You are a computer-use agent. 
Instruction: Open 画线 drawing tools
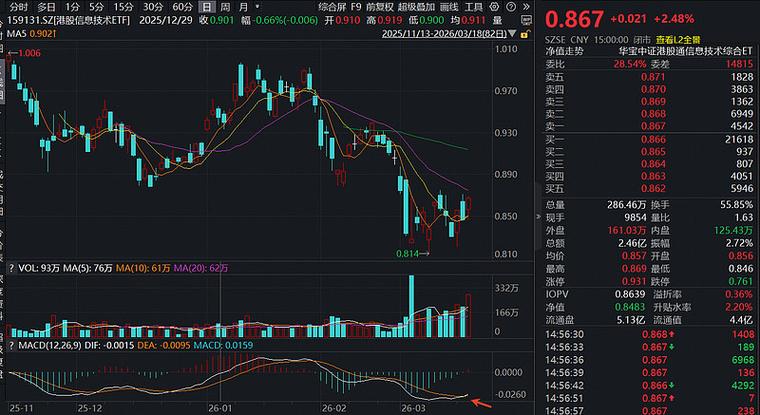pyautogui.click(x=449, y=7)
